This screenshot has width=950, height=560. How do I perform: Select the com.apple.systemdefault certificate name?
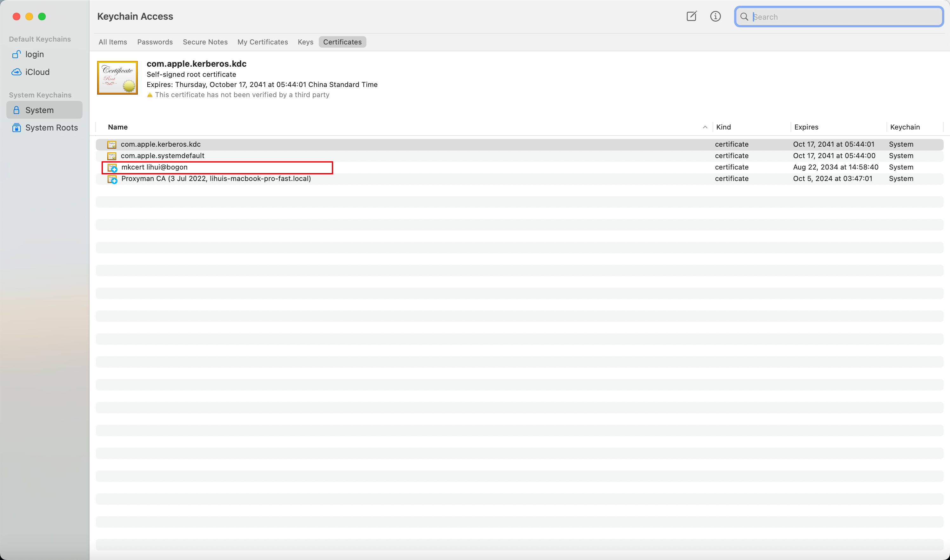[163, 156]
